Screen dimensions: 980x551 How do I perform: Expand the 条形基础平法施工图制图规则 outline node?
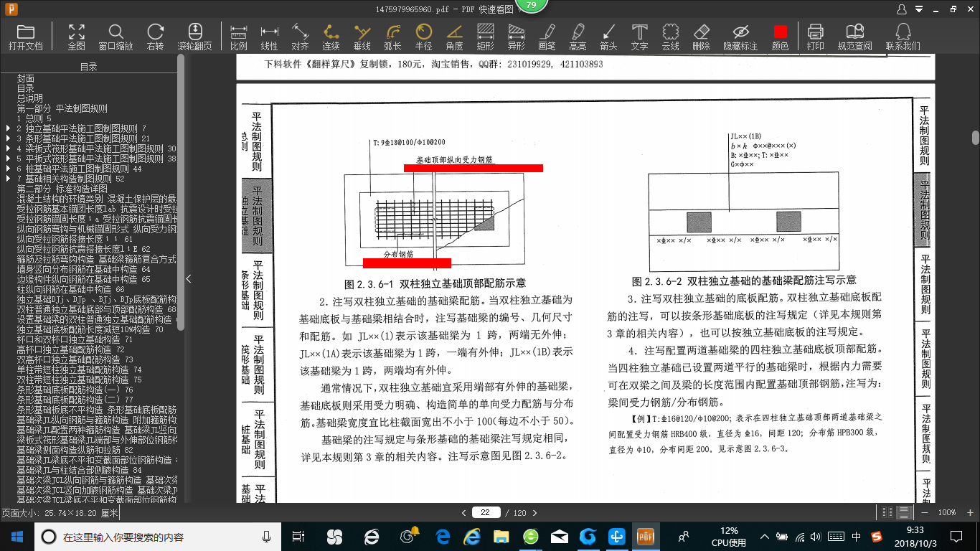(8, 138)
